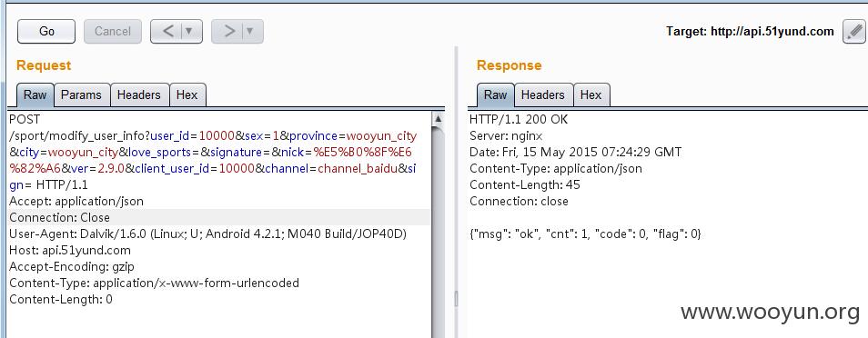The image size is (868, 338).
Task: Click the 'Content-Length: 0' request line
Action: pos(61,299)
